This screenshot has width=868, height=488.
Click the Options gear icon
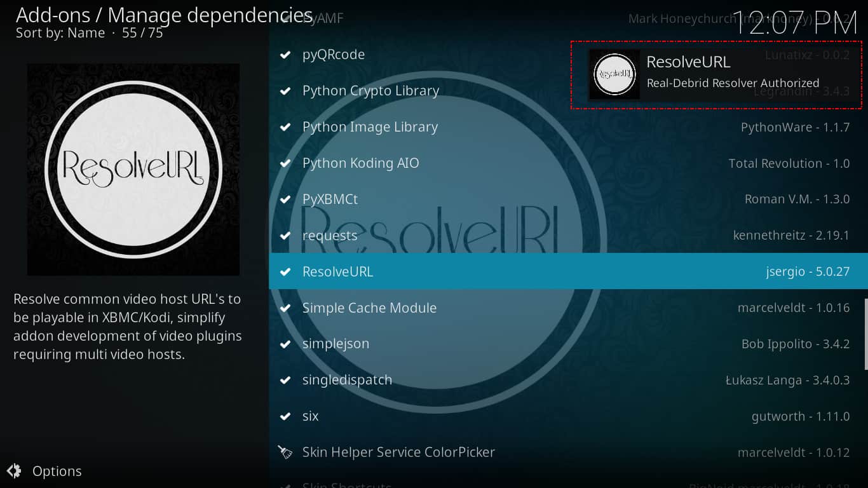(x=13, y=471)
